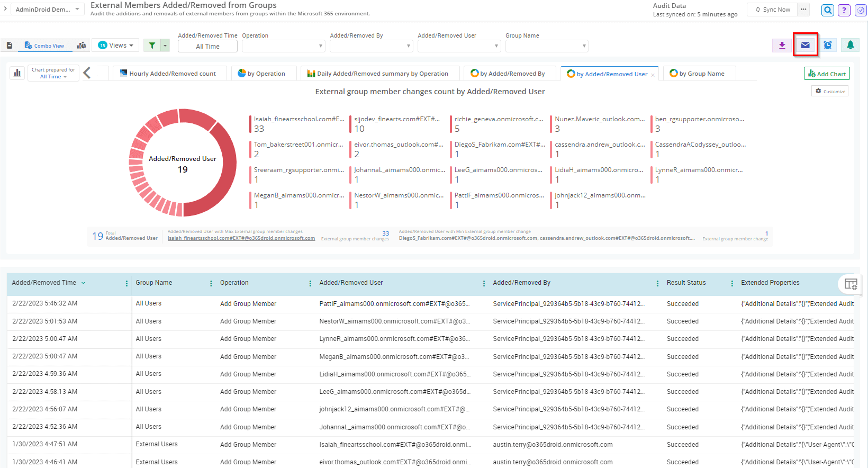
Task: Switch to the by Operation chart tab
Action: coord(262,74)
